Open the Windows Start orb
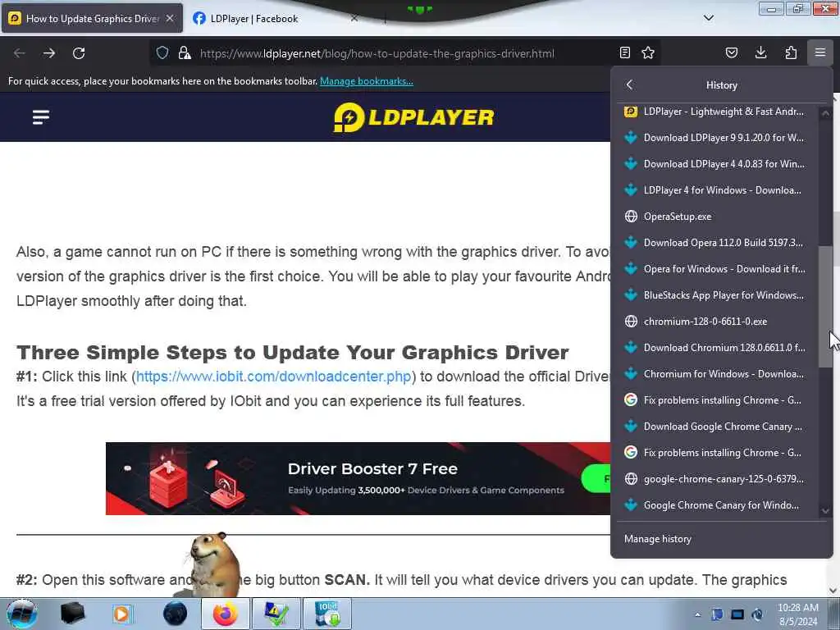 point(21,614)
